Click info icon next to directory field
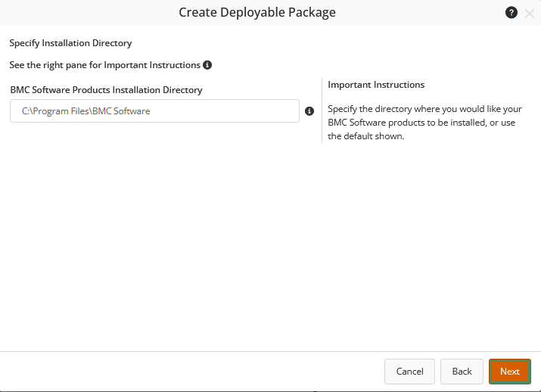 (x=309, y=111)
